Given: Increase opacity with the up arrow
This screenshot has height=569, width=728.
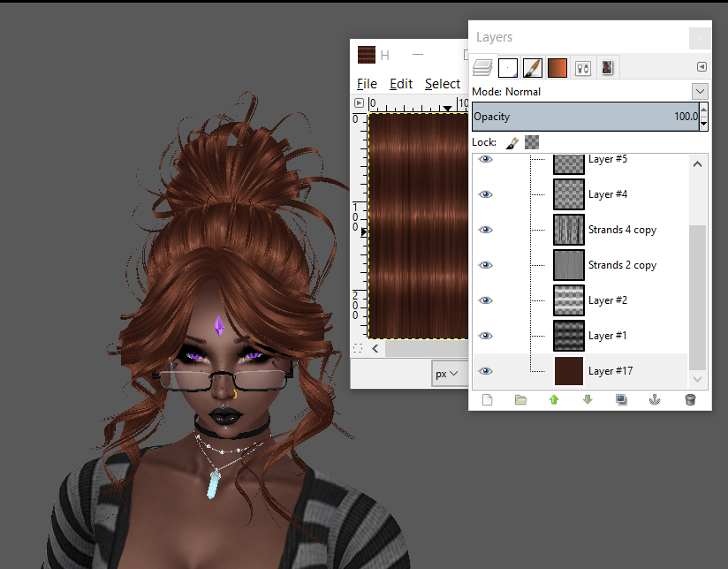Looking at the screenshot, I should tap(703, 110).
